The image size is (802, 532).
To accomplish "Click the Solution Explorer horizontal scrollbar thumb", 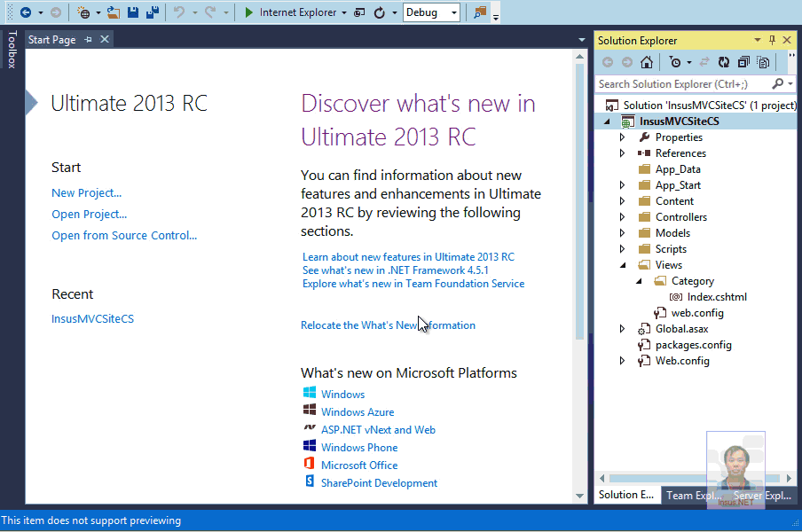I will tap(694, 478).
